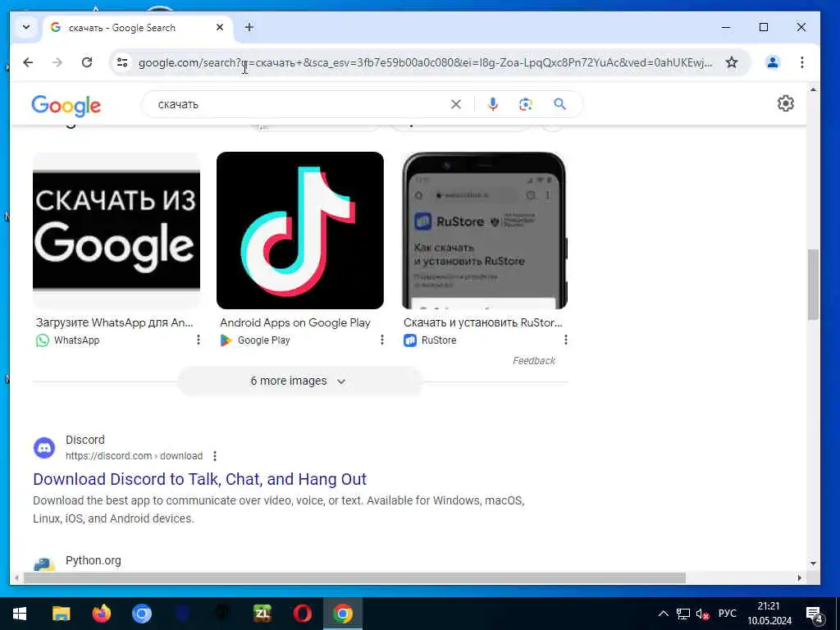Submit search with magnifier icon

pyautogui.click(x=559, y=104)
